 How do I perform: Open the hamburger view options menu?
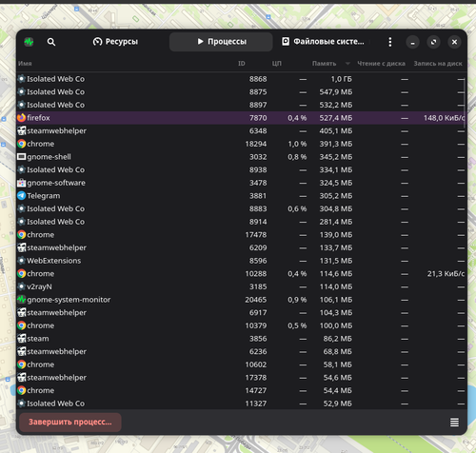click(454, 423)
